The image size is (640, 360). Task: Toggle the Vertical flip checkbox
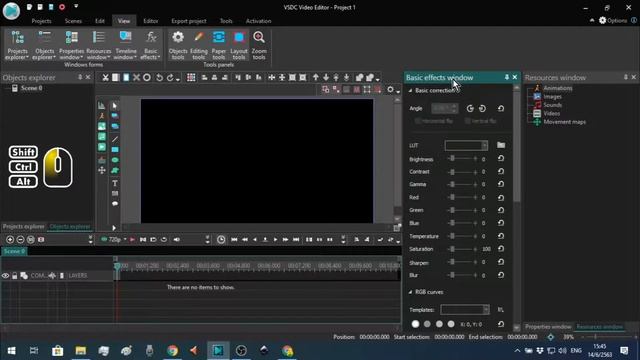point(468,121)
